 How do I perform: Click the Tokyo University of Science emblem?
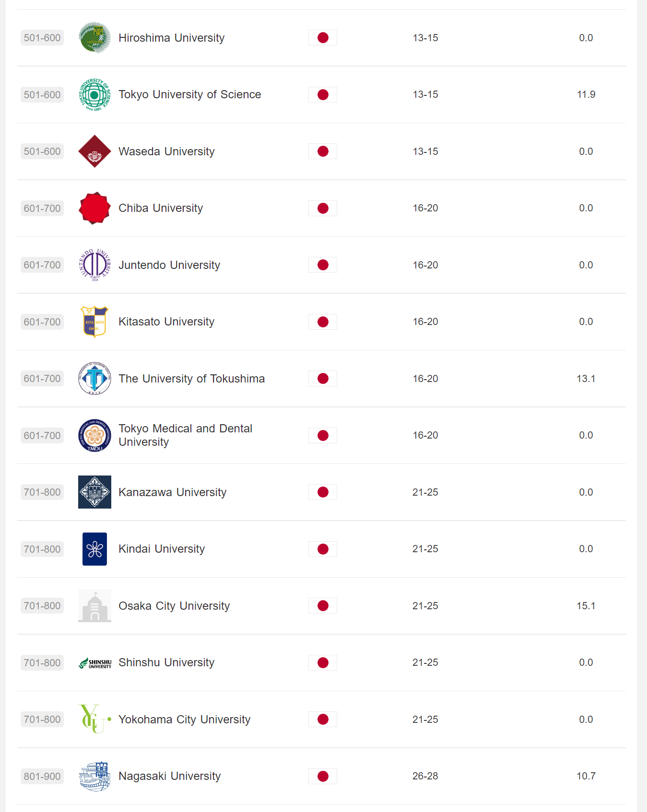[94, 95]
